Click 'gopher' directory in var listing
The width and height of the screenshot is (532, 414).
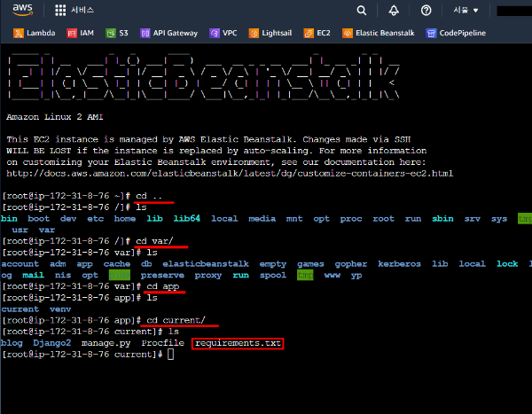coord(351,264)
